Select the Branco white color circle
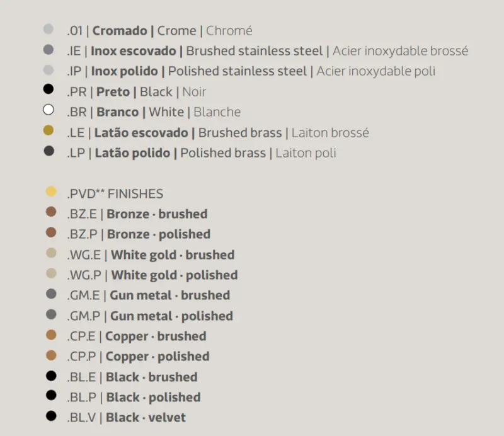This screenshot has width=504, height=436. [x=49, y=110]
